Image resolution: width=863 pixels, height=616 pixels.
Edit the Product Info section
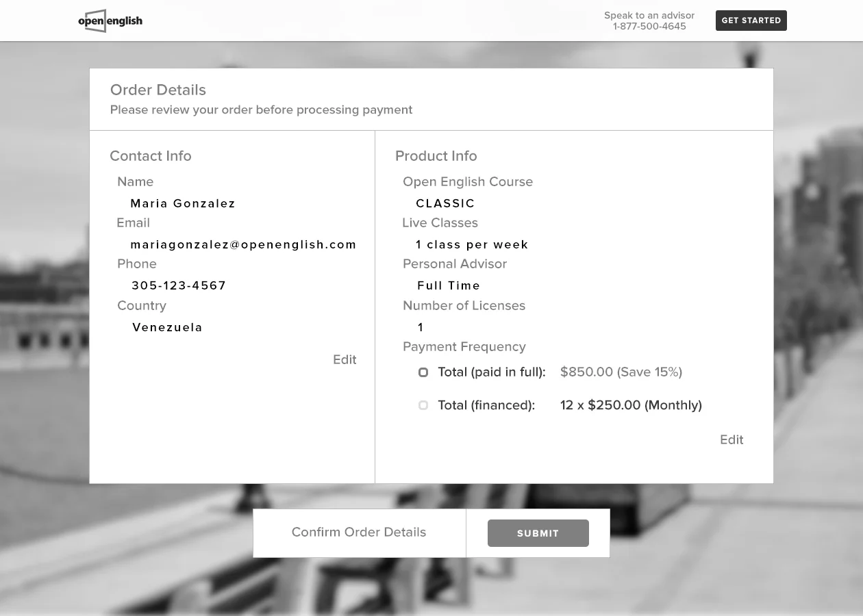pos(731,439)
